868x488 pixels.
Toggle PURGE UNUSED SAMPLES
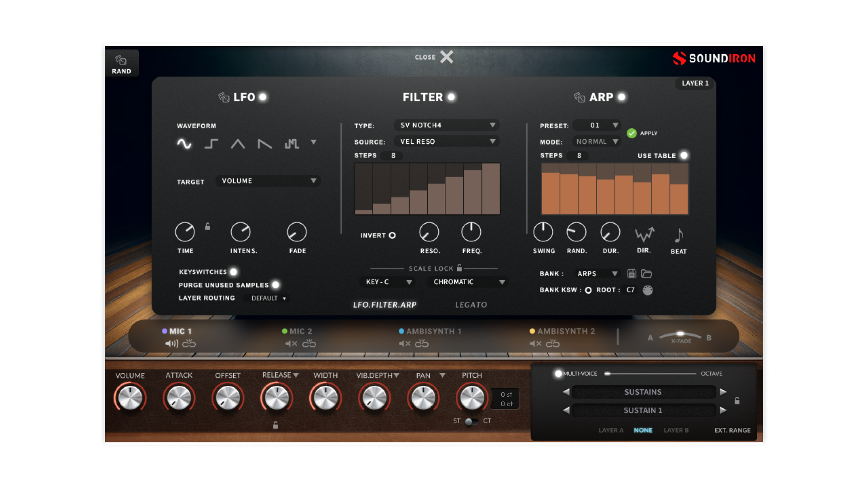tap(276, 285)
